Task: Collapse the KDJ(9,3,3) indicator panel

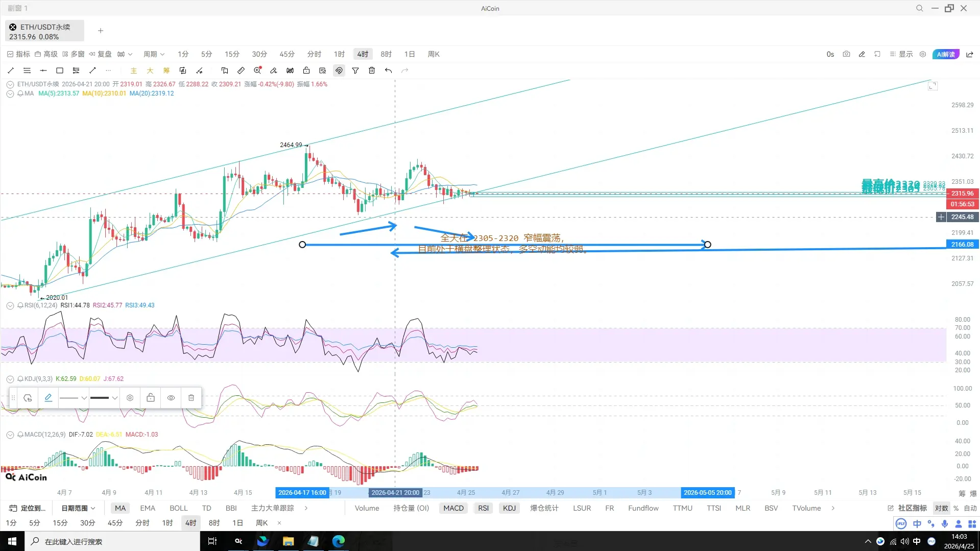Action: pyautogui.click(x=10, y=379)
